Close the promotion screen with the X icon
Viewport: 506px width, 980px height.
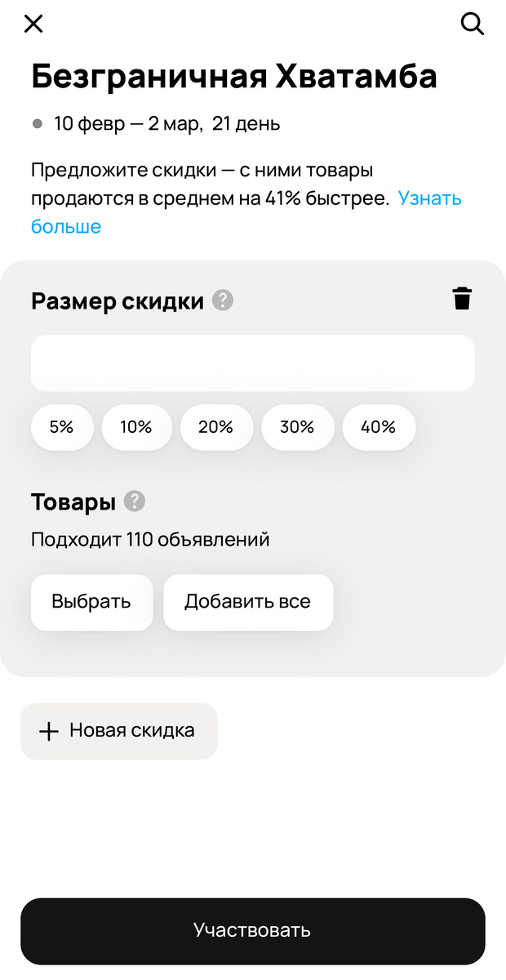click(33, 24)
